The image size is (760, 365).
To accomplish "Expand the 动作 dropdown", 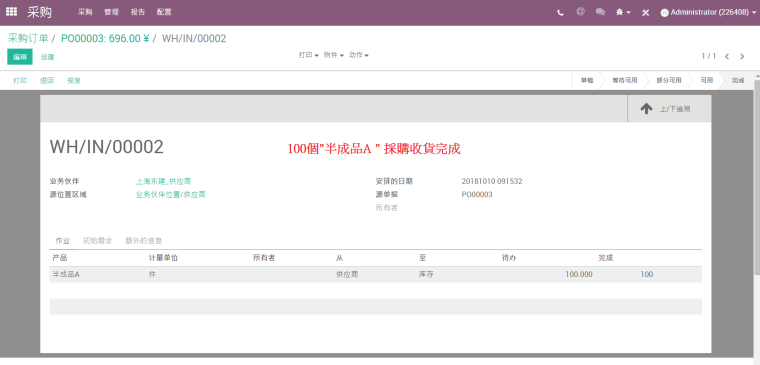I will [359, 55].
